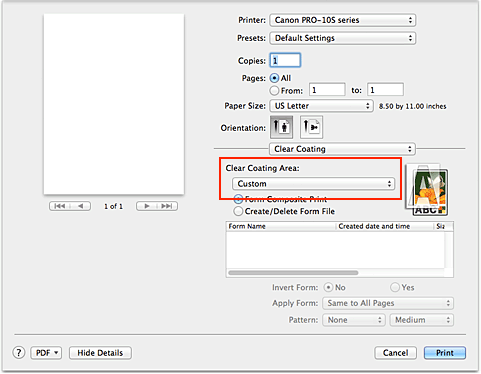Click the Print button
The image size is (481, 374).
point(445,353)
